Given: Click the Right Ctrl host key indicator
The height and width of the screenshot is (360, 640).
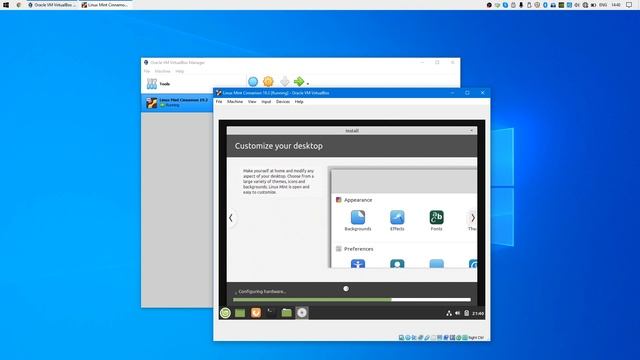Looking at the screenshot, I should click(x=476, y=338).
